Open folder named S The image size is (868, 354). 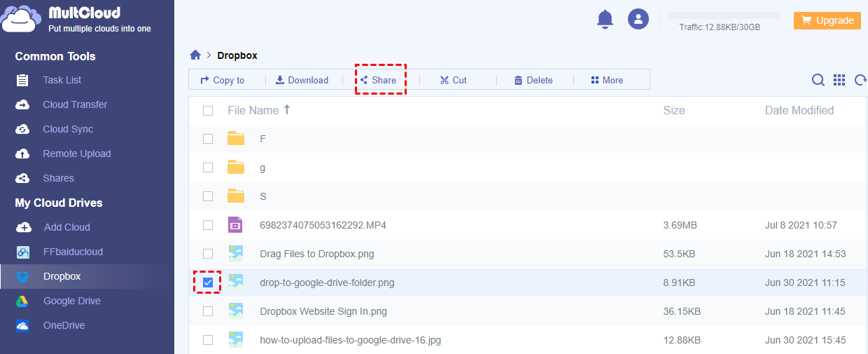(263, 196)
